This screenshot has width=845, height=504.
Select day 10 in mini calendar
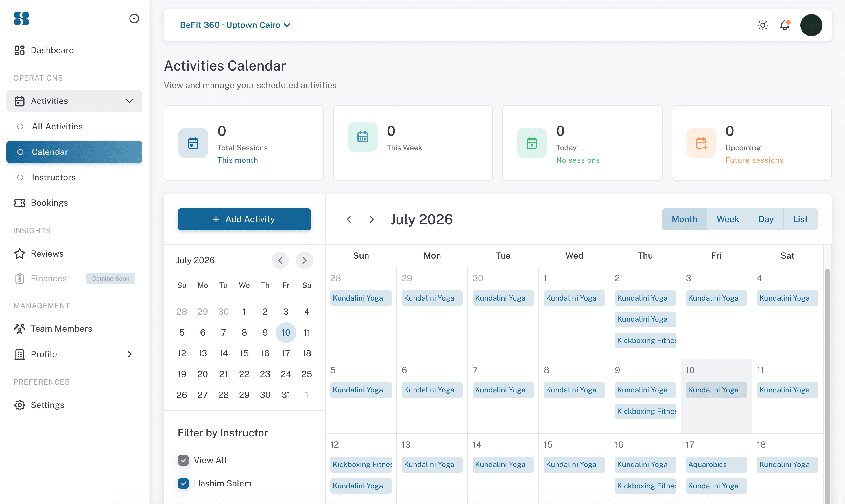pos(286,333)
